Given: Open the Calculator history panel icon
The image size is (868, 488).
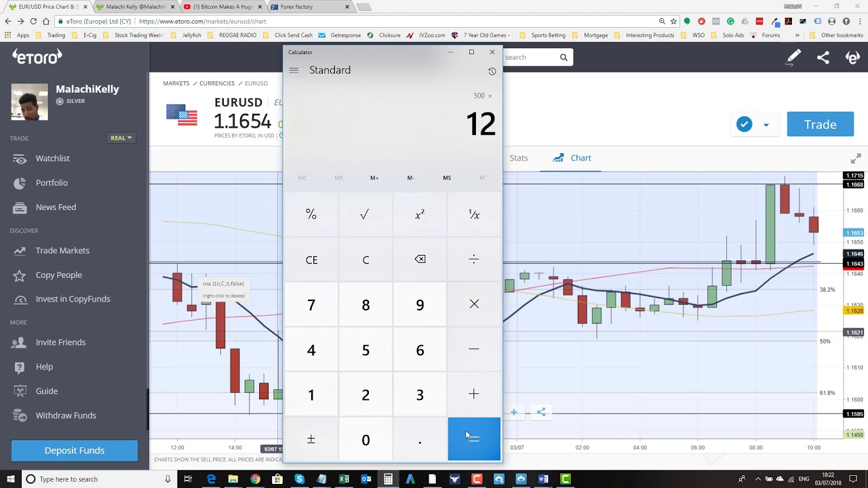Looking at the screenshot, I should 492,71.
